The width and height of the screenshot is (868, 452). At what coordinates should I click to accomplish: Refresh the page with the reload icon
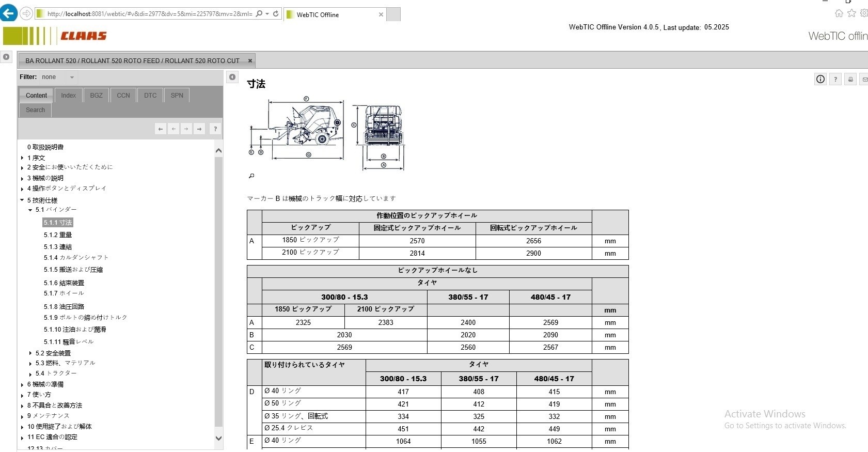[x=276, y=14]
